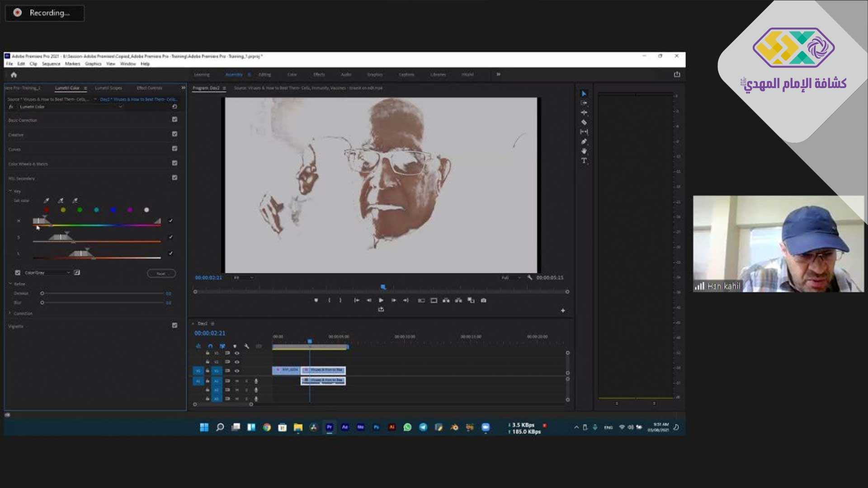Hide the top video track eye

click(237, 353)
